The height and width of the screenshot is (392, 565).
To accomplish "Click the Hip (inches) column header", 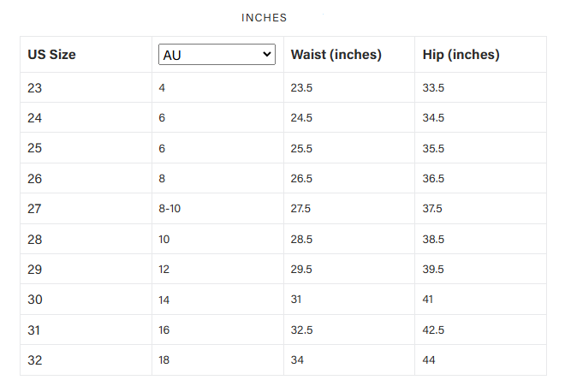I will (461, 55).
